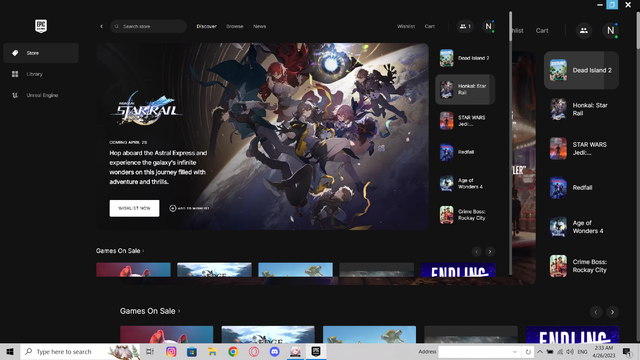Expand the taskbar Address dropdown arrow

click(x=515, y=352)
